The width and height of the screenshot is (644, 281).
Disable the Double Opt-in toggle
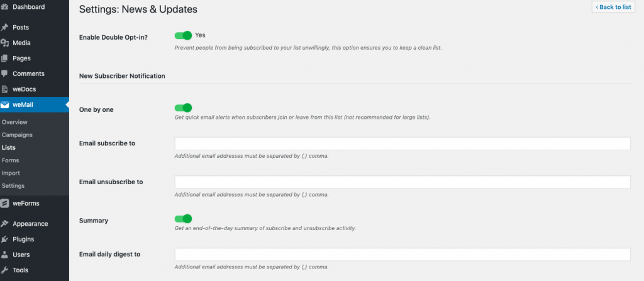[183, 35]
